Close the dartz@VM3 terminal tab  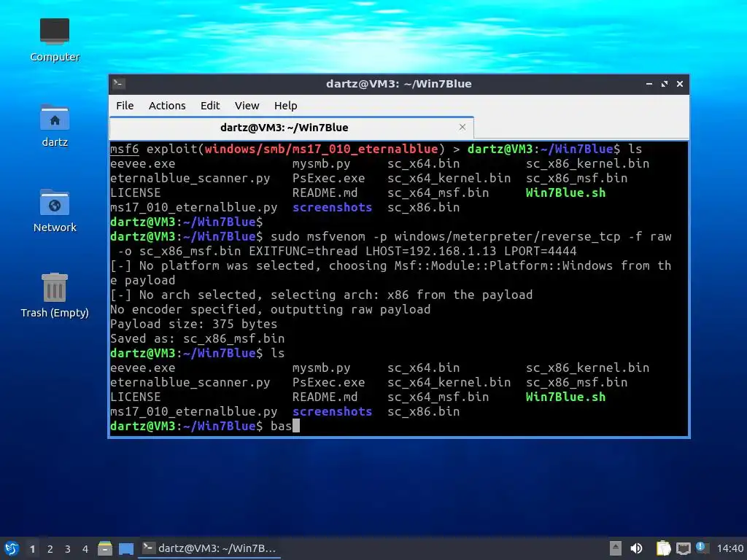pos(462,127)
